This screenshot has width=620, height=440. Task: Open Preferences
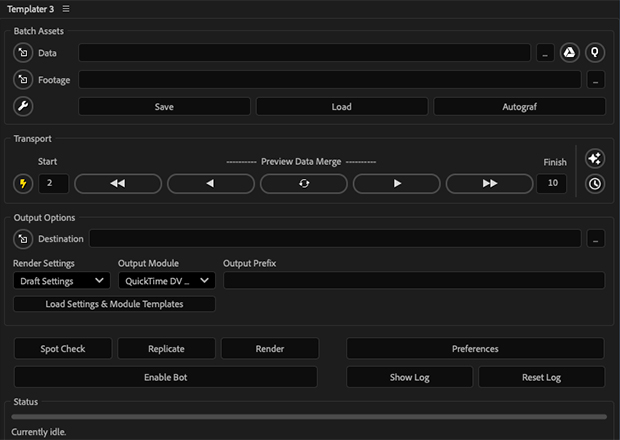coord(475,349)
